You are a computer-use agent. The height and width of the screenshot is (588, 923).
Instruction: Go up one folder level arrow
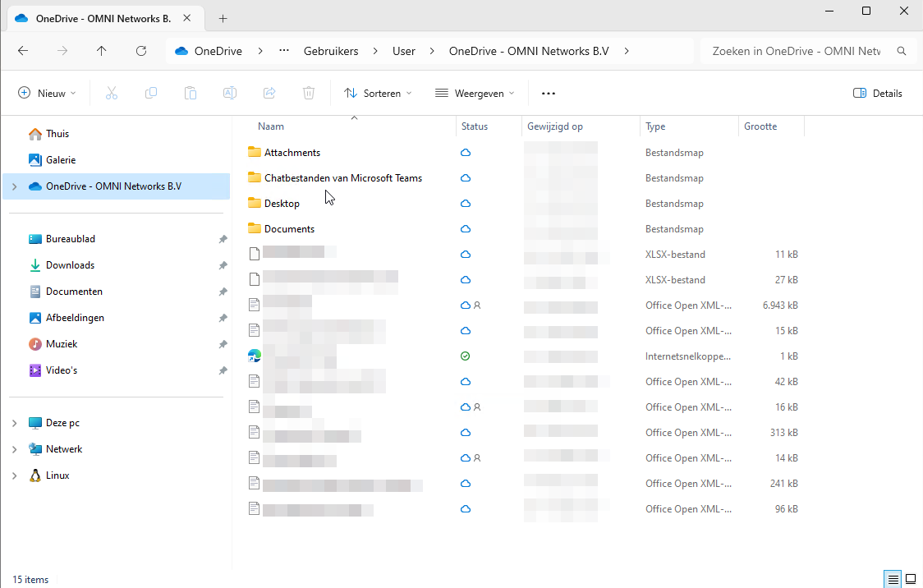102,51
